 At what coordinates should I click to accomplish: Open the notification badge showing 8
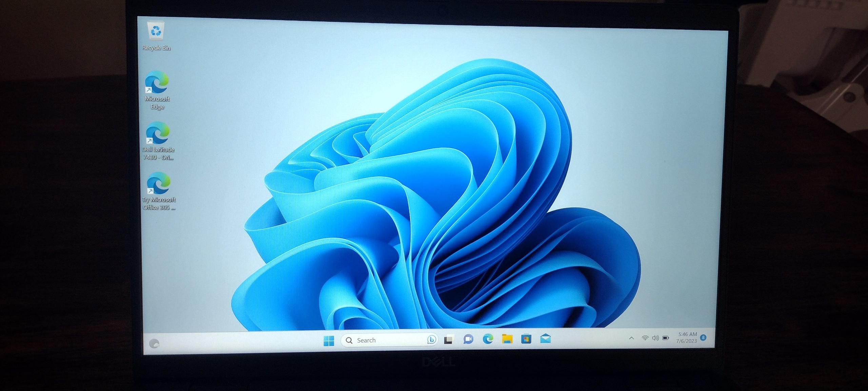tap(703, 337)
